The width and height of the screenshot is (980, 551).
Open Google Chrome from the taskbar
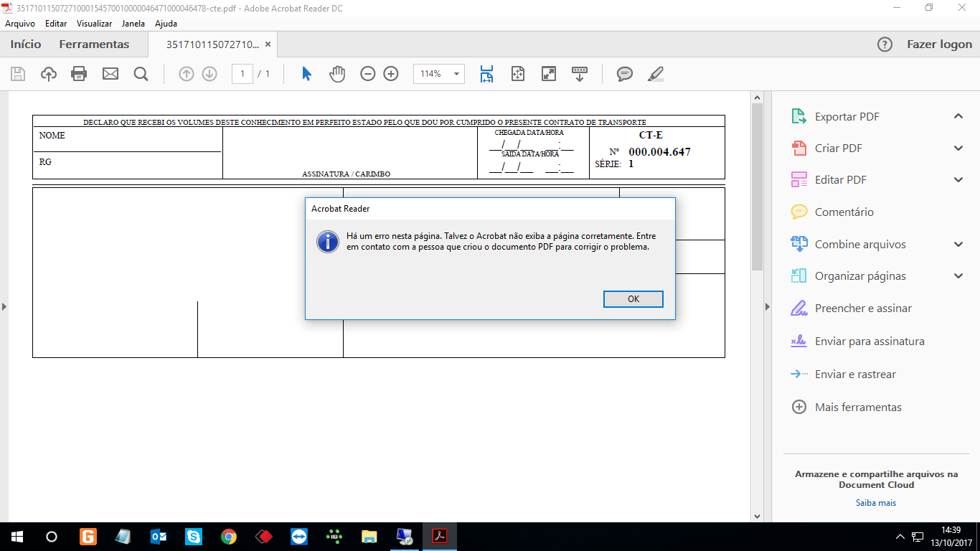click(x=229, y=537)
